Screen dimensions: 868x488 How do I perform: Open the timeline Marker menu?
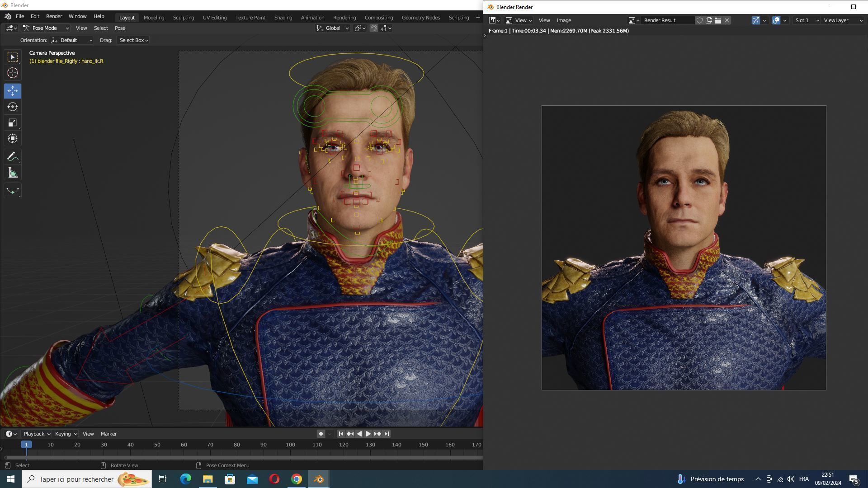coord(108,434)
